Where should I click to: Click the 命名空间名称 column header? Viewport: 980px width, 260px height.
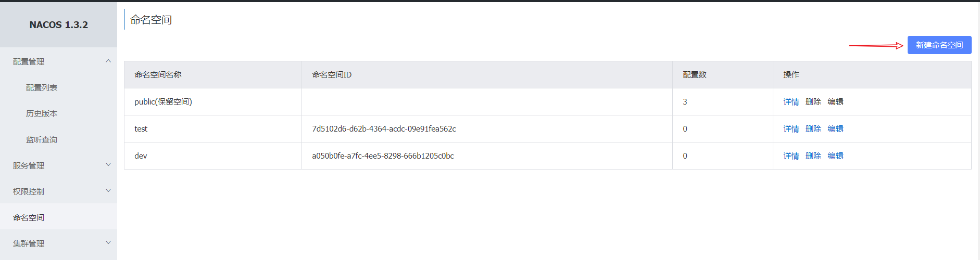coord(158,75)
